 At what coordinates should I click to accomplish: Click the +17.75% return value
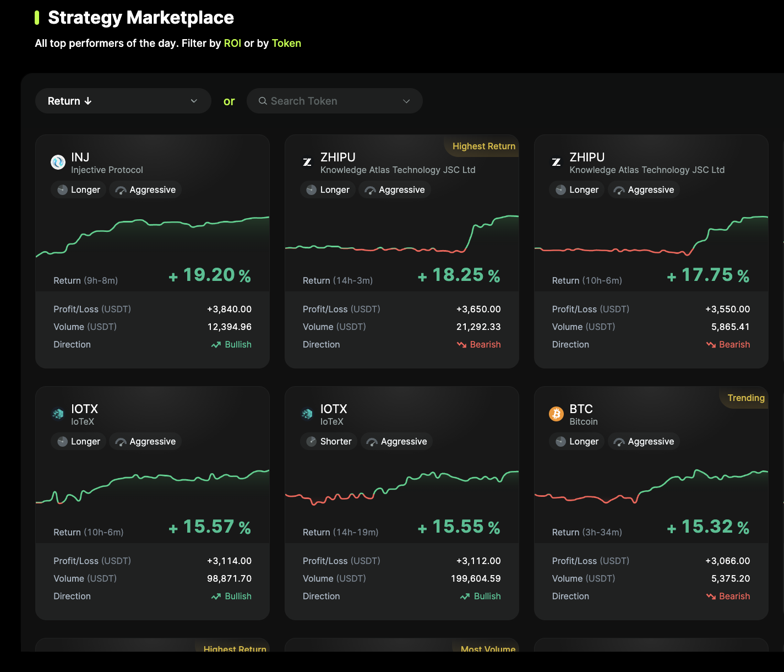coord(708,275)
